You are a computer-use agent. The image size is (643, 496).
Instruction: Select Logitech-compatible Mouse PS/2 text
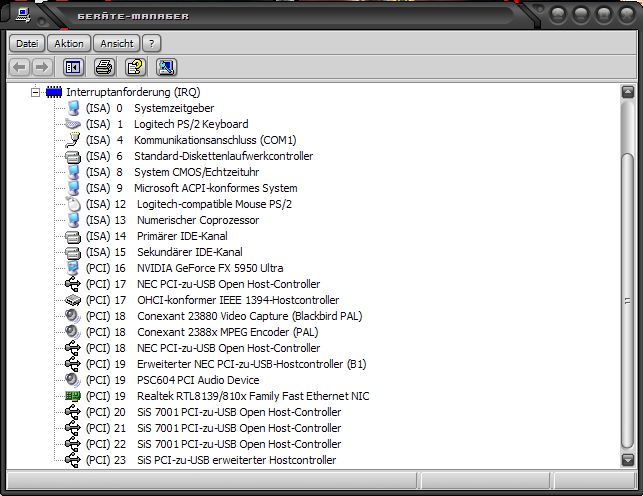coord(214,204)
